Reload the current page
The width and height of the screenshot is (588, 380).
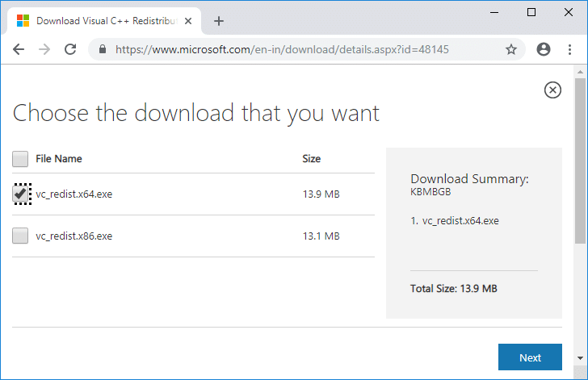pos(70,49)
